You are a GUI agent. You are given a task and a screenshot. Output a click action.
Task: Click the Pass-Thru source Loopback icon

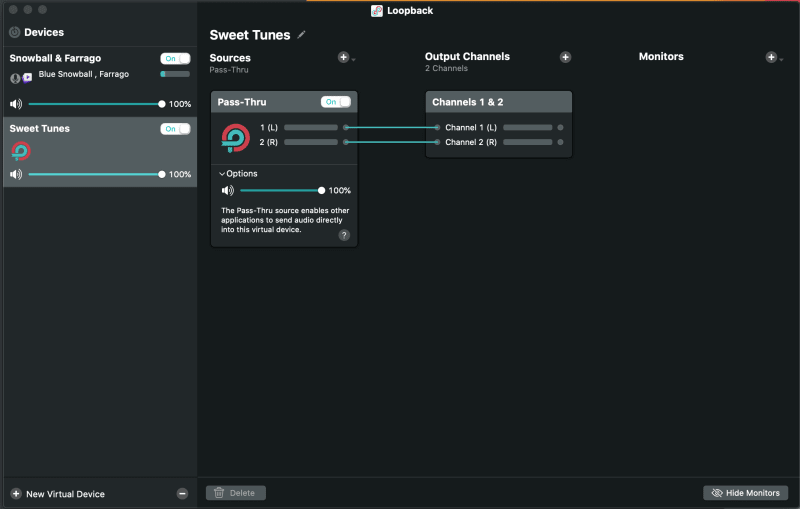click(235, 138)
